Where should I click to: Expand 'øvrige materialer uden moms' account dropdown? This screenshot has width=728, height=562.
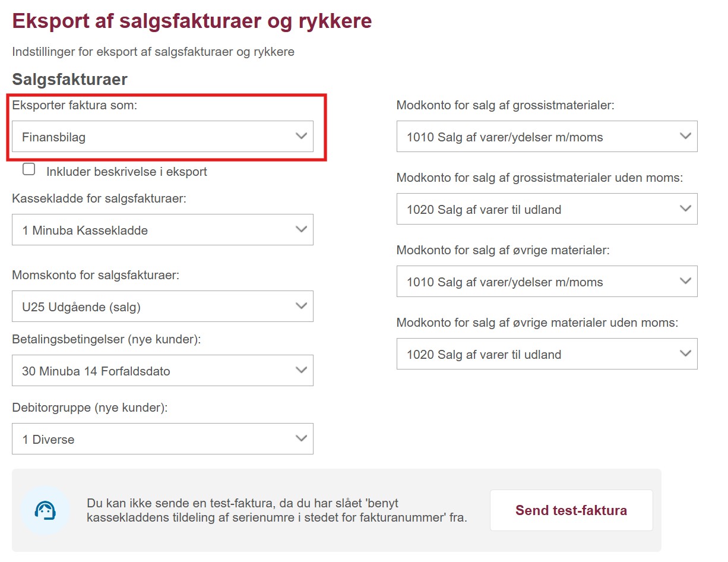546,354
